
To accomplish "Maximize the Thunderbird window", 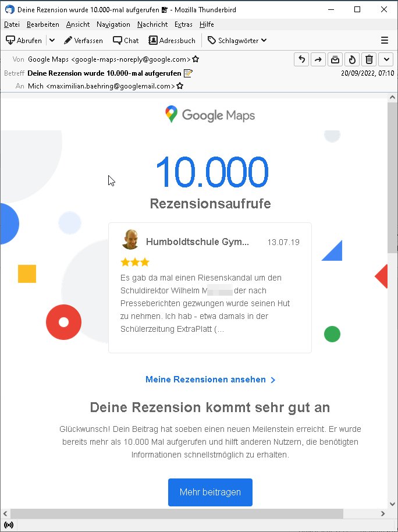I will point(357,9).
